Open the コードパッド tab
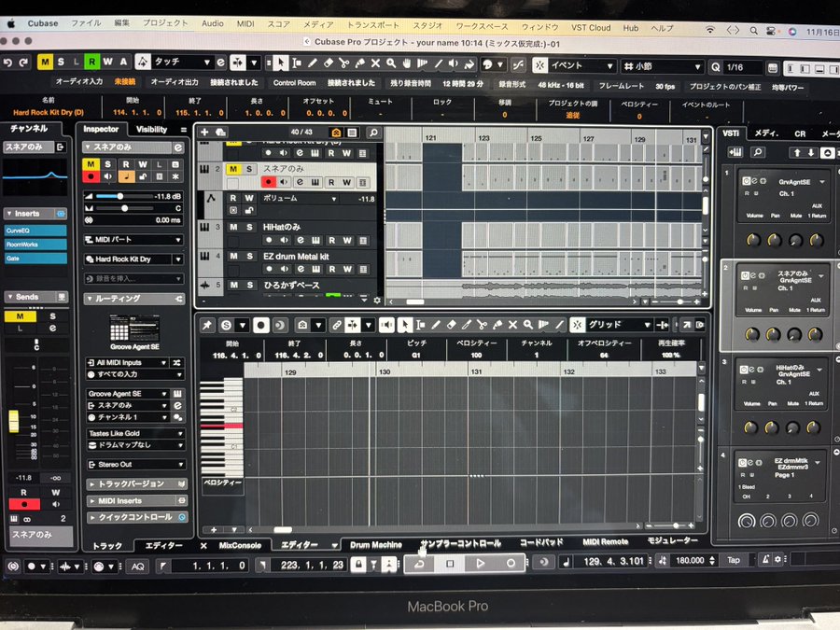This screenshot has height=630, width=840. [541, 542]
